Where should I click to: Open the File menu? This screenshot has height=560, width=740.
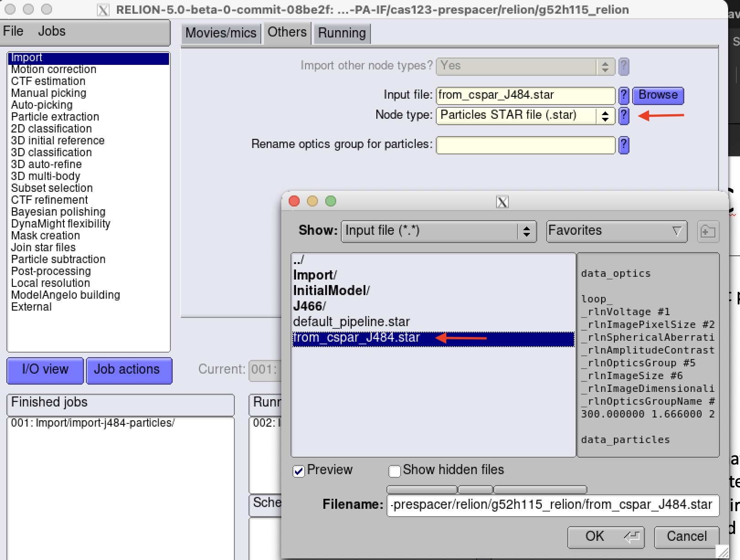pos(13,31)
